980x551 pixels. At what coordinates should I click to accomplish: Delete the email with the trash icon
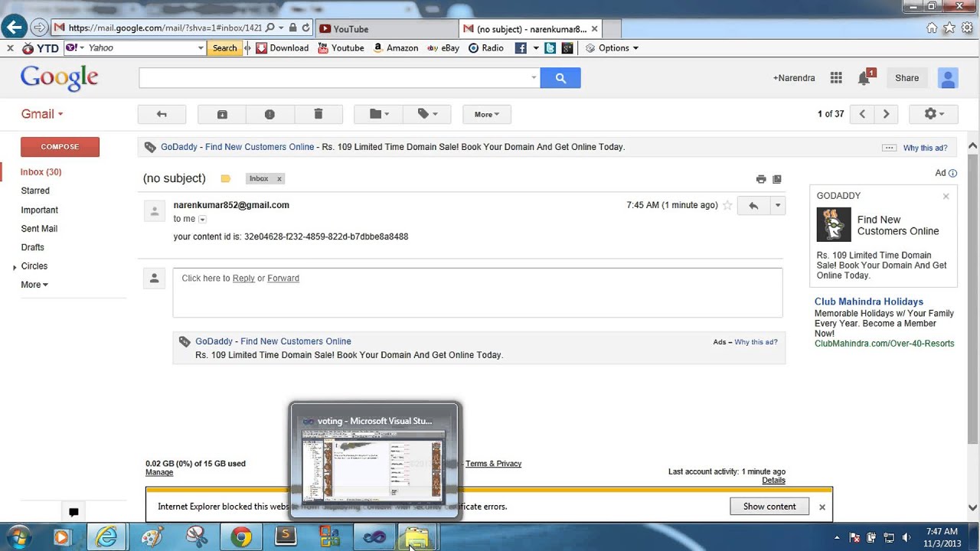(x=318, y=114)
